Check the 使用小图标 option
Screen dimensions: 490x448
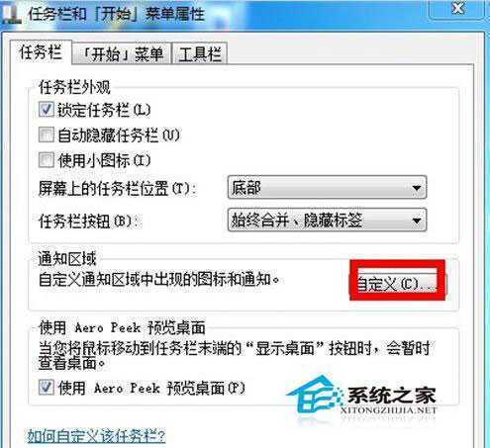46,160
